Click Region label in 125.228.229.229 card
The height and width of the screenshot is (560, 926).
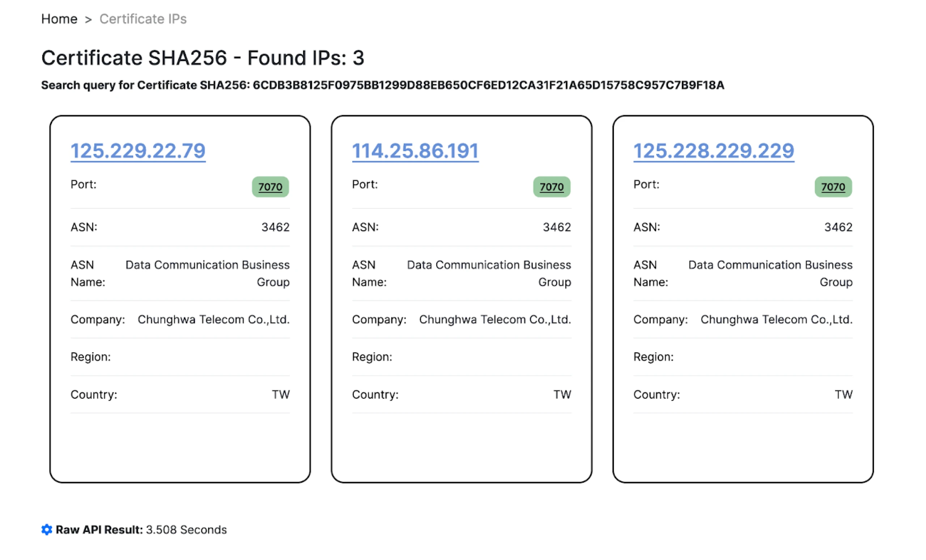click(x=654, y=357)
